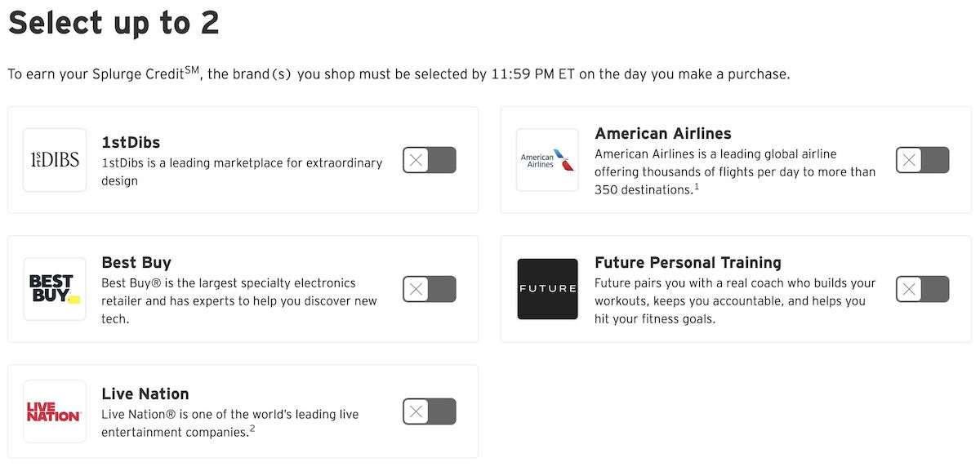Image resolution: width=980 pixels, height=467 pixels.
Task: Enable the 1stDibs toggle switch
Action: click(430, 160)
